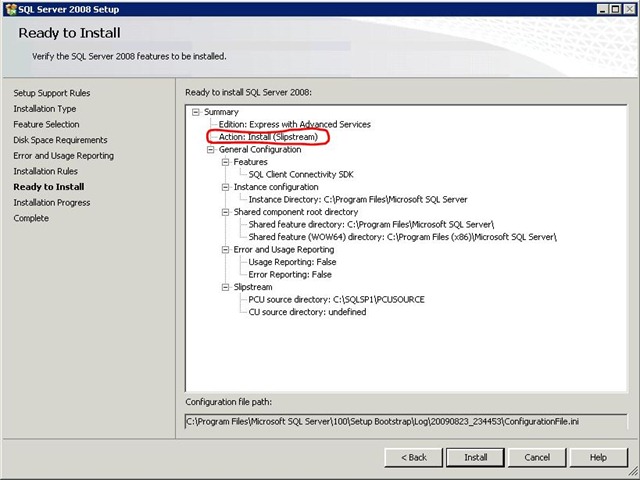The width and height of the screenshot is (640, 480).
Task: Select the 'Summary' tree label
Action: [221, 112]
